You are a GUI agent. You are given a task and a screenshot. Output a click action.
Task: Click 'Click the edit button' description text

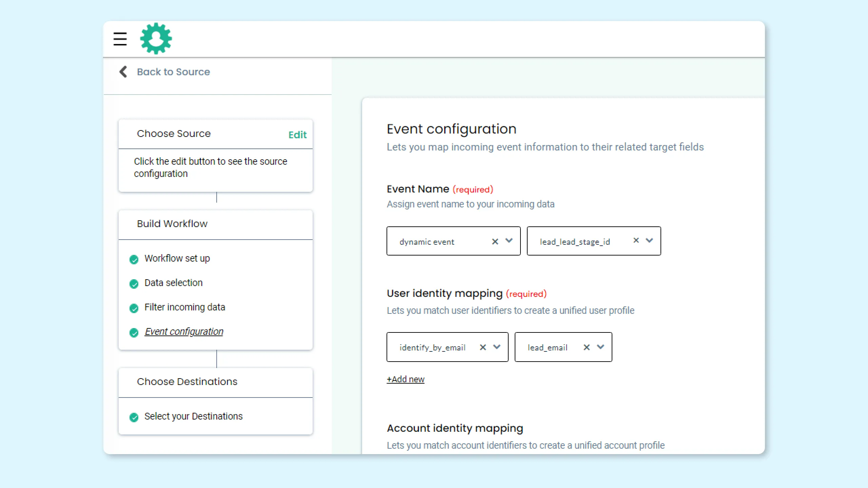(211, 167)
